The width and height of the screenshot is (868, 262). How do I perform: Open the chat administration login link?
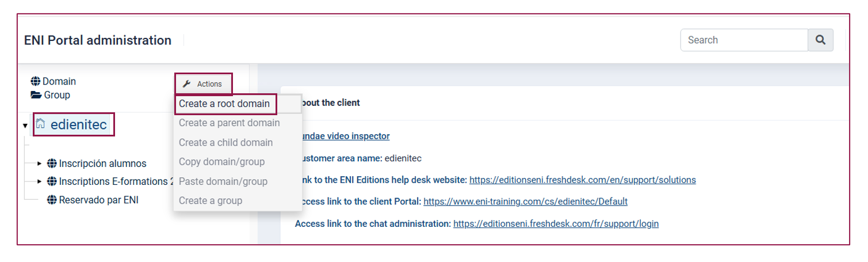556,223
